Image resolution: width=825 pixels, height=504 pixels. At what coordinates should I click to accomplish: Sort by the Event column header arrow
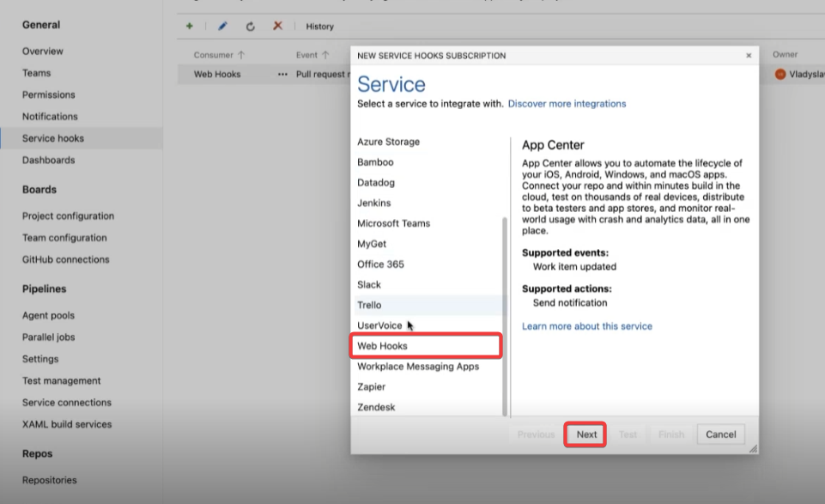tap(325, 55)
